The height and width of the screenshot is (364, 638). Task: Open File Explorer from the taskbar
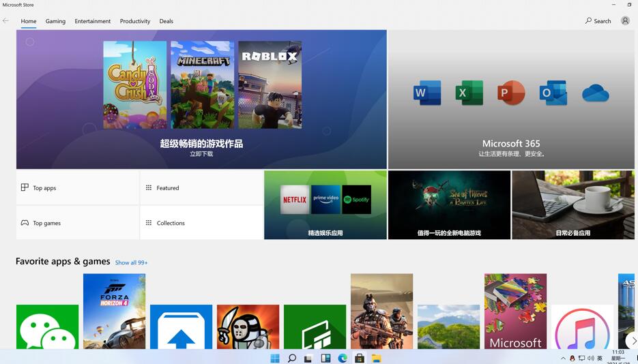click(x=377, y=359)
